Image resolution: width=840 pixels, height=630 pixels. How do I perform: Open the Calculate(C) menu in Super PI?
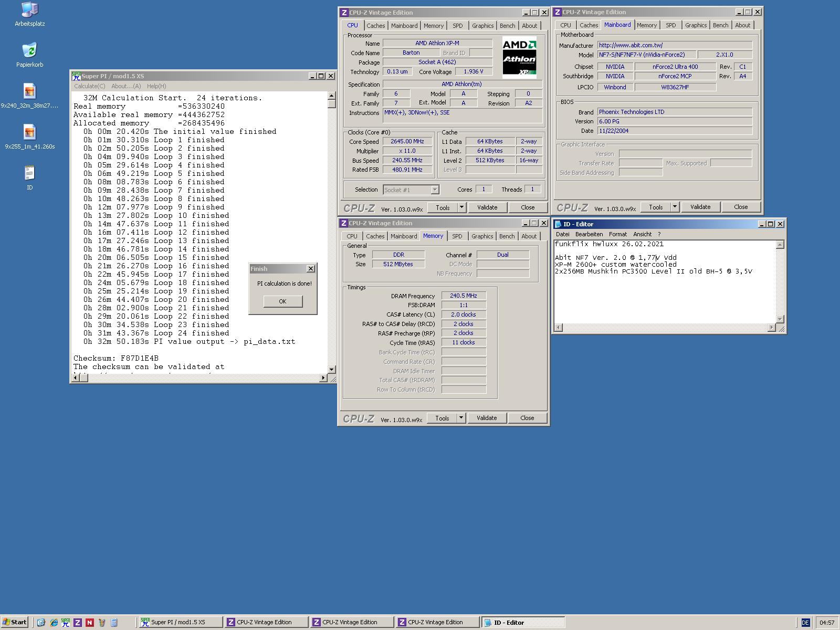(x=89, y=86)
